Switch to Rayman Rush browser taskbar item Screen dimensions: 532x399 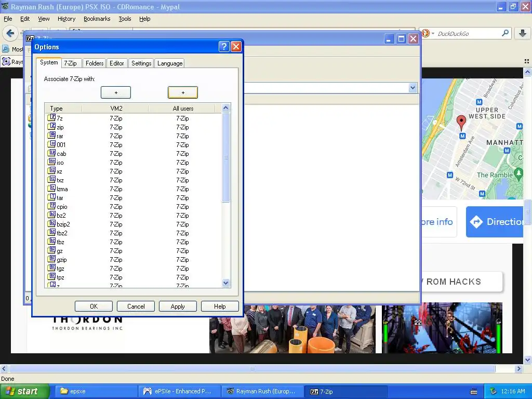(x=263, y=392)
